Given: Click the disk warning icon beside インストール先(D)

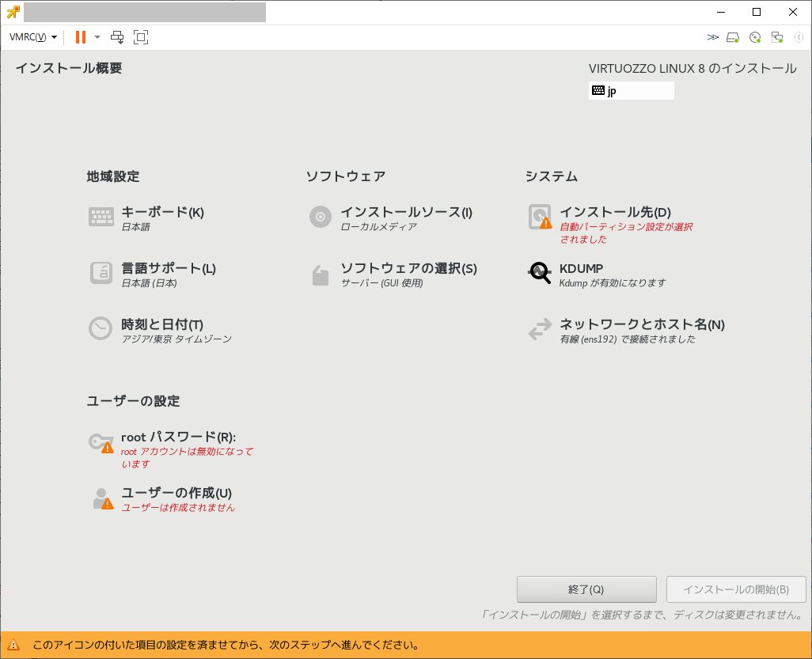Looking at the screenshot, I should [540, 217].
